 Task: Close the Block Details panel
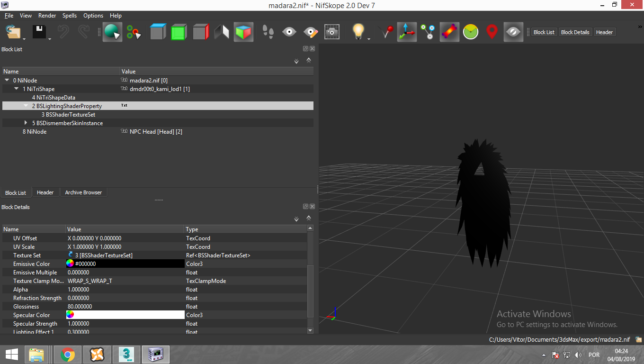pyautogui.click(x=313, y=207)
